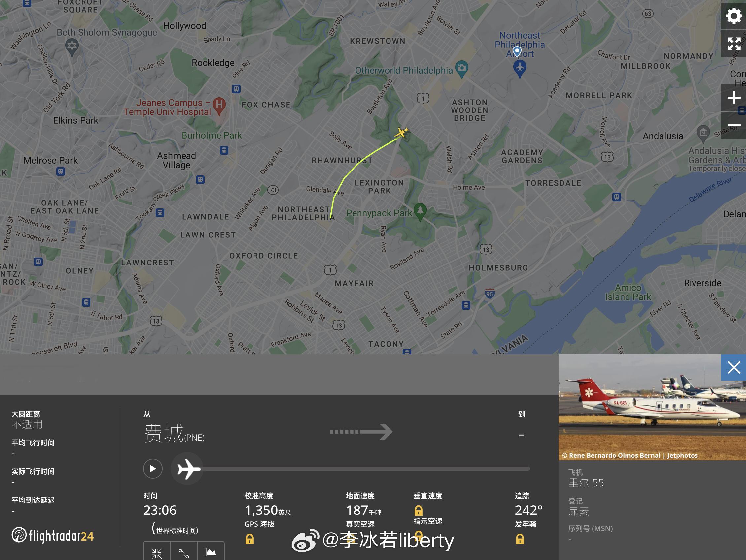Click the HOLMESBURG neighborhood label
Image resolution: width=746 pixels, height=560 pixels.
pyautogui.click(x=498, y=268)
